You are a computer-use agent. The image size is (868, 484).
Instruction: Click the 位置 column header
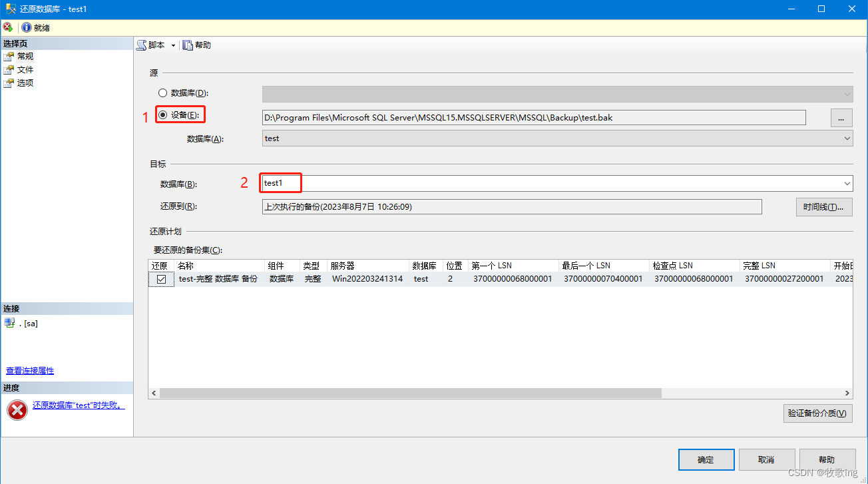coord(456,266)
